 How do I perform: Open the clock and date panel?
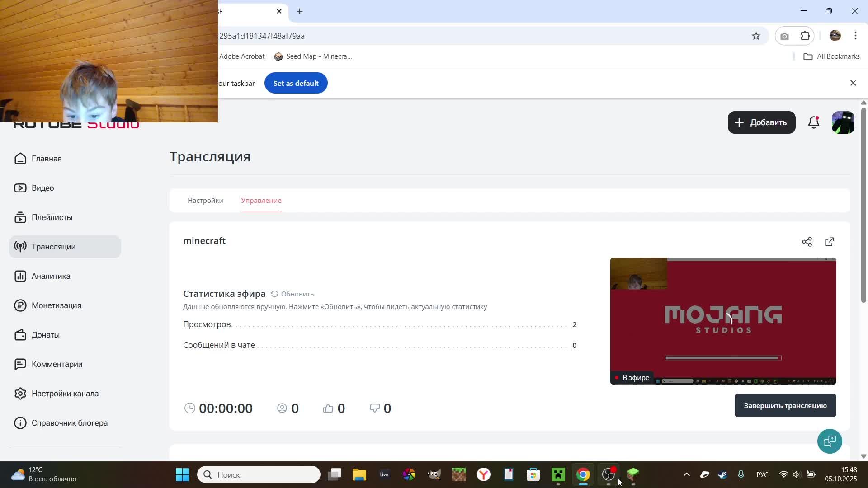click(840, 474)
